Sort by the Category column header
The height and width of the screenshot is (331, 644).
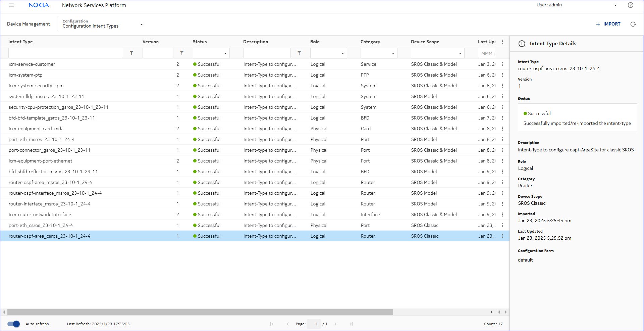370,42
